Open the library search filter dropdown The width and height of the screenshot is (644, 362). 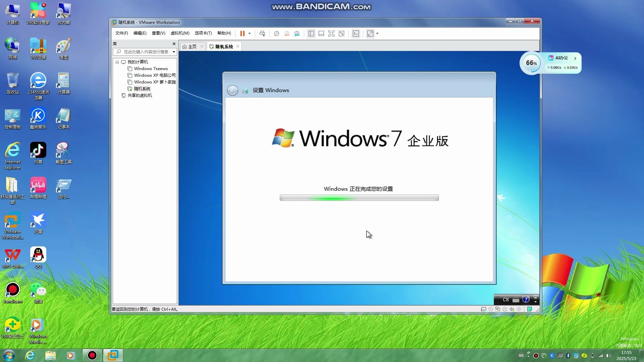tap(174, 52)
